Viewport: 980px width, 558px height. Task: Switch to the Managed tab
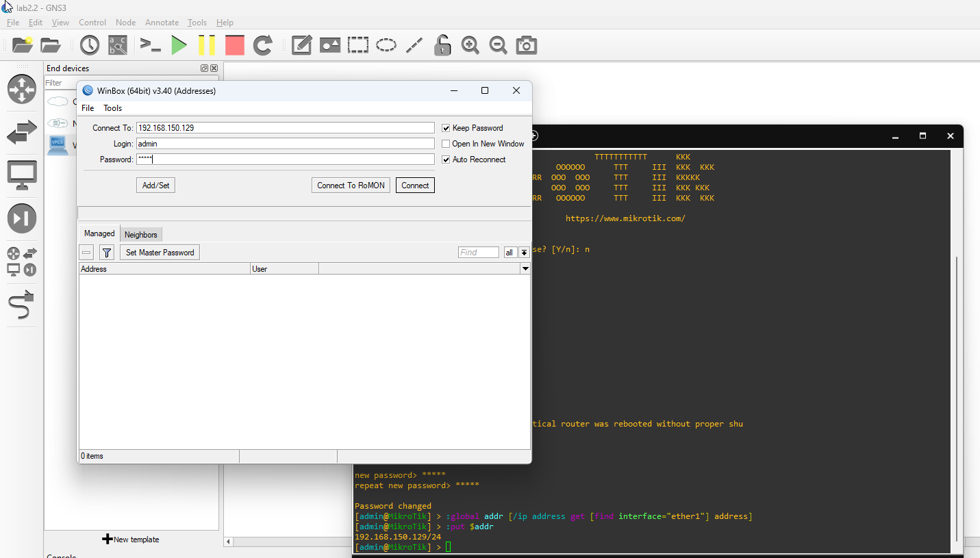pos(99,233)
